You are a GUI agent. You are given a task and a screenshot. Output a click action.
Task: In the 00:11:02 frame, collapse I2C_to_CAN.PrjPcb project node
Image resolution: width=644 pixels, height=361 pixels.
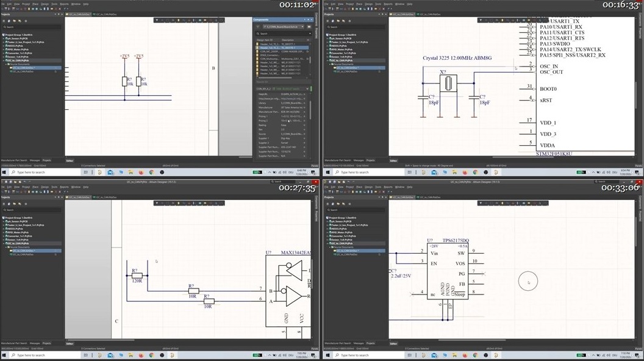[x=4, y=60]
